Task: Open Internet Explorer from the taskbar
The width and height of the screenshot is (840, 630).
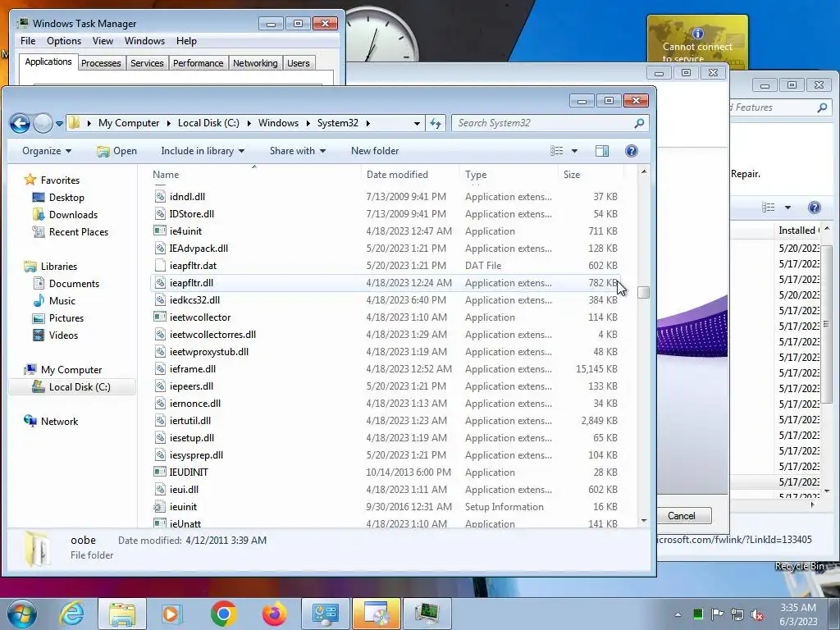Action: pyautogui.click(x=72, y=614)
